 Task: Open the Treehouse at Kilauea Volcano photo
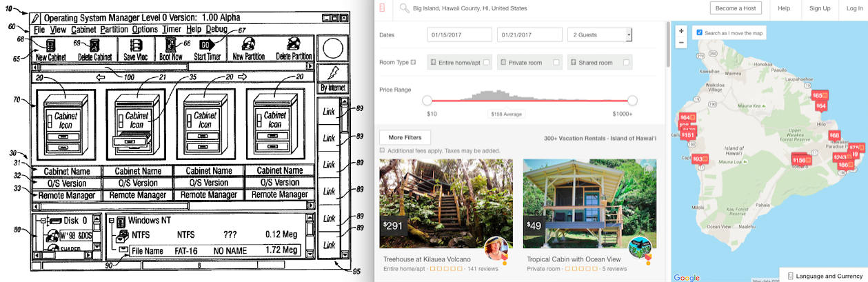446,204
